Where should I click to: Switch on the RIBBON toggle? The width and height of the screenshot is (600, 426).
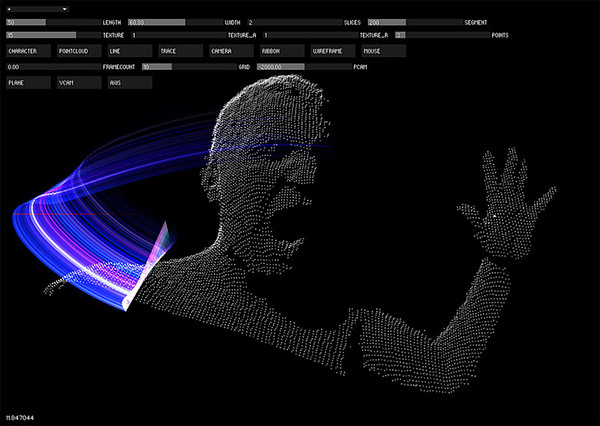point(282,50)
